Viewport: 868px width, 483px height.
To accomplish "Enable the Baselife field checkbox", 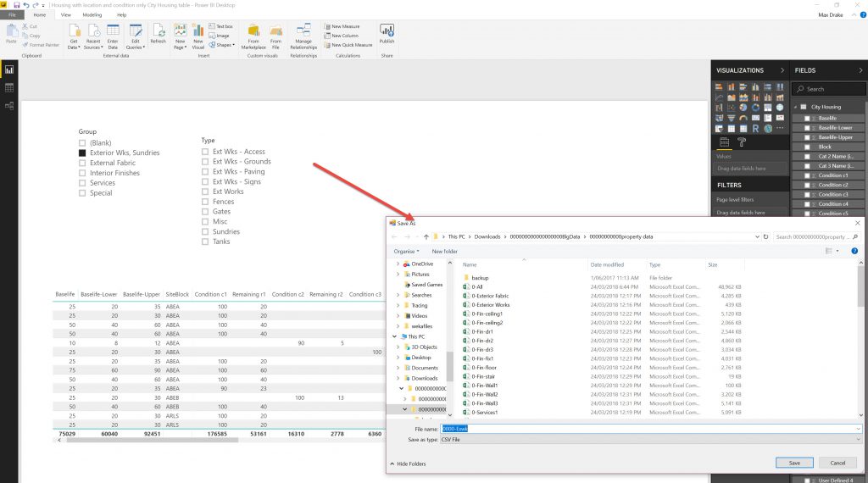I will [807, 118].
